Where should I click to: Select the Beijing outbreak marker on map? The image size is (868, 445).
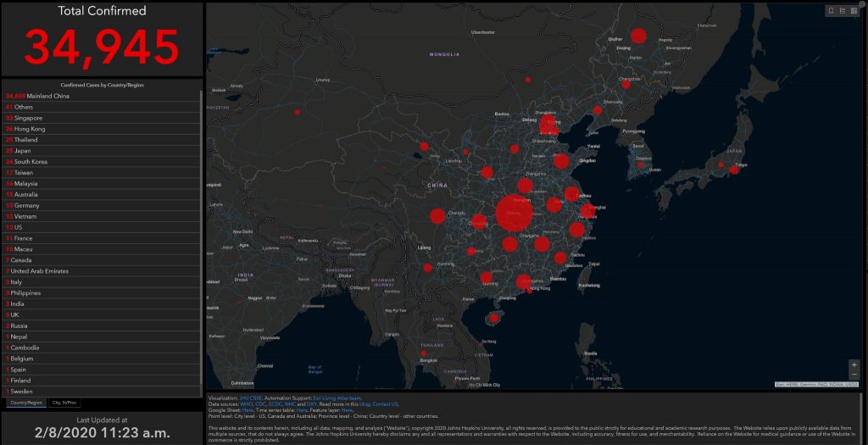point(548,125)
